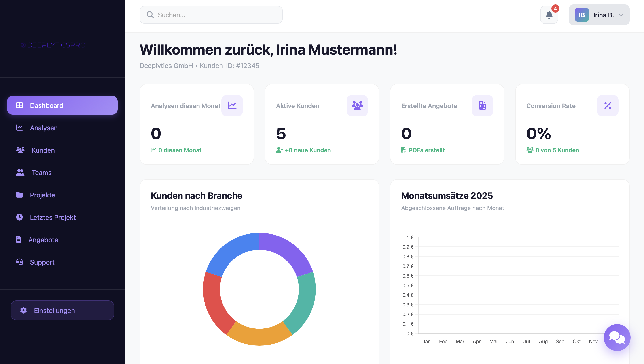Click the search magnifier icon

click(x=150, y=15)
